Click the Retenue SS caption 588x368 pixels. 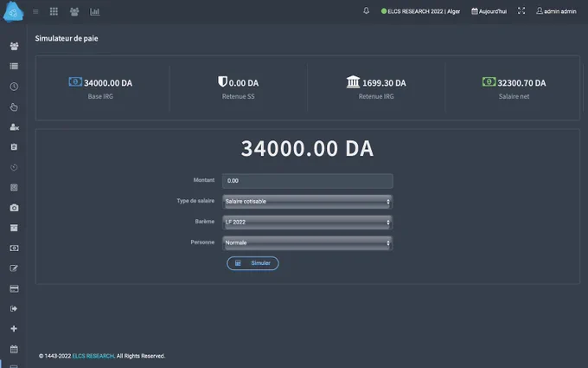coord(238,96)
